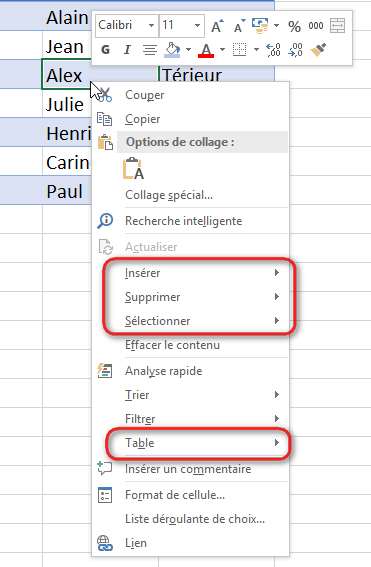This screenshot has width=371, height=567.
Task: Toggle bold (G) formatting
Action: click(105, 50)
